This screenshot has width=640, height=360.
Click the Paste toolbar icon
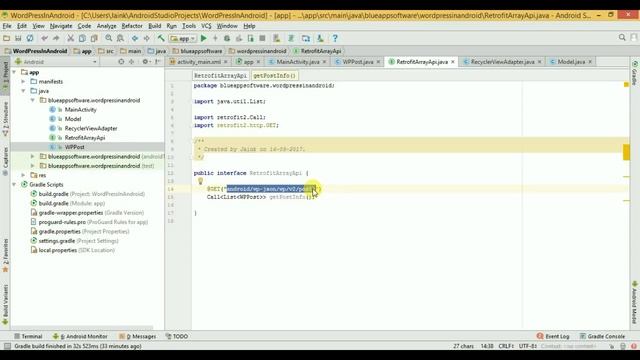(94, 38)
